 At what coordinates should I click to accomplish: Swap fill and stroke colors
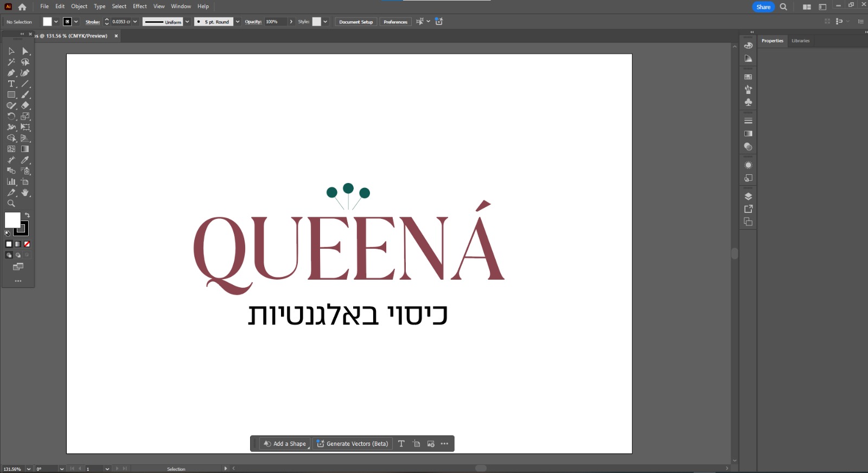(x=27, y=216)
